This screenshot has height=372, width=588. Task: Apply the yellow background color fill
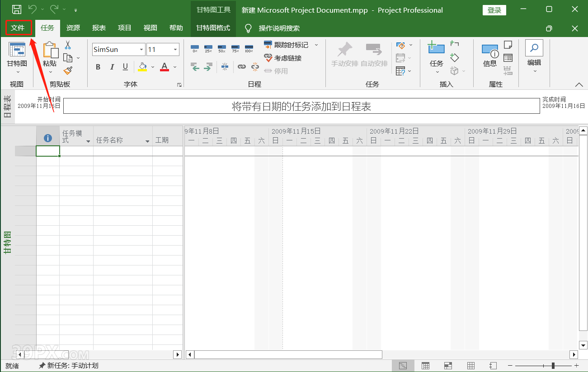coord(143,67)
